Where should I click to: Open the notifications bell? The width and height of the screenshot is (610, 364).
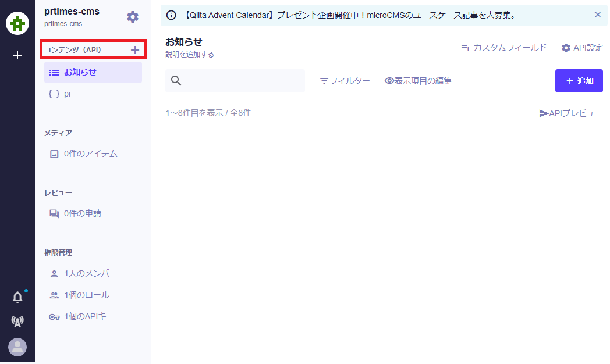click(x=17, y=297)
